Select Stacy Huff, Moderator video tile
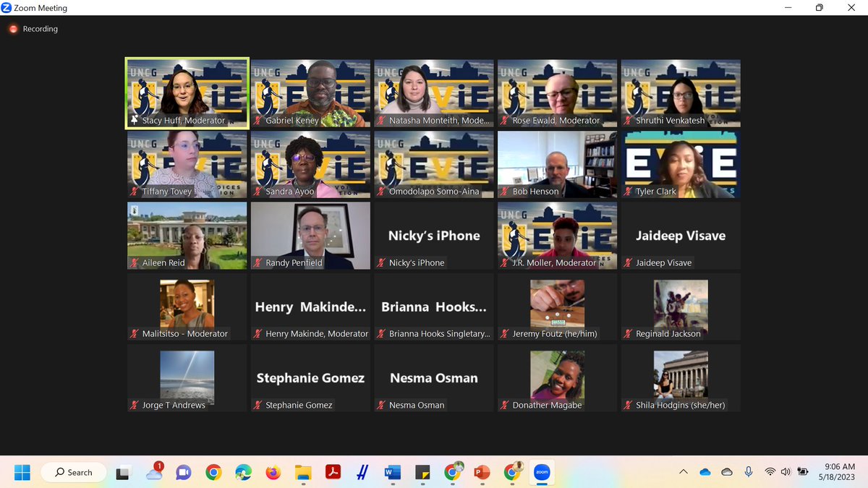The image size is (868, 488). pyautogui.click(x=187, y=93)
